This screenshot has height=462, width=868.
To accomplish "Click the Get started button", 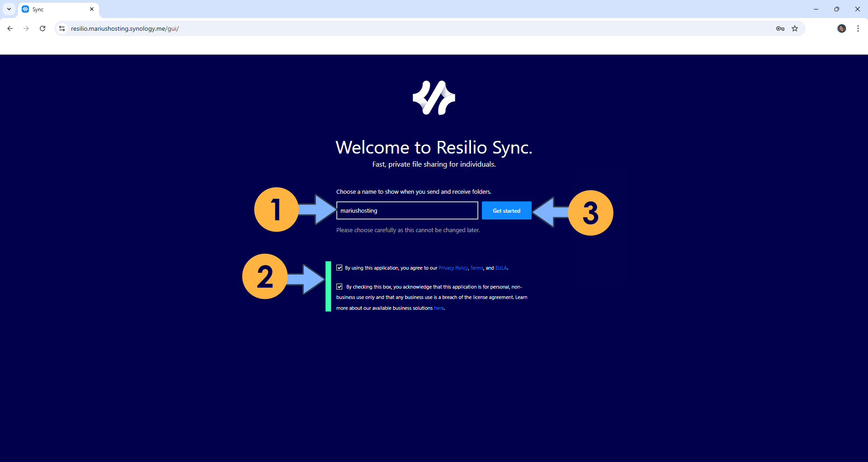I will [506, 210].
